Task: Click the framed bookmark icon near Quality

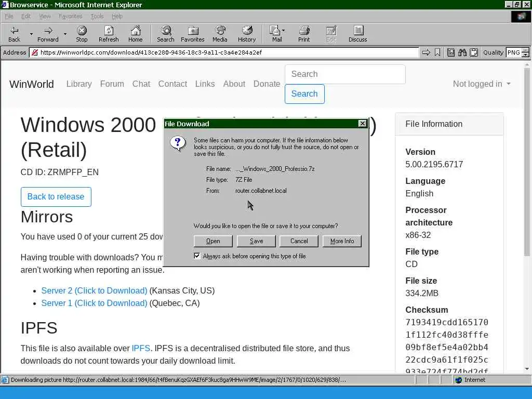Action: pos(450,52)
